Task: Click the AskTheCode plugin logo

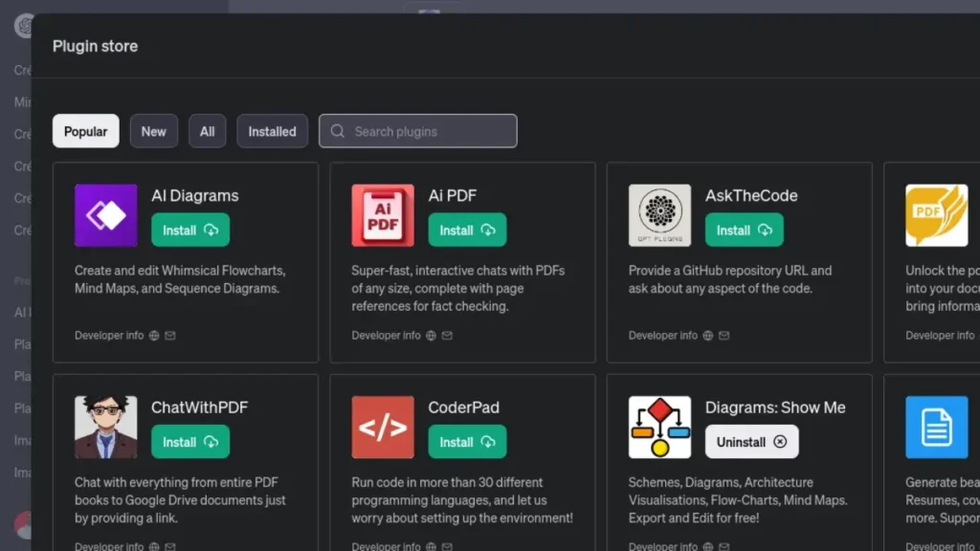Action: coord(659,215)
